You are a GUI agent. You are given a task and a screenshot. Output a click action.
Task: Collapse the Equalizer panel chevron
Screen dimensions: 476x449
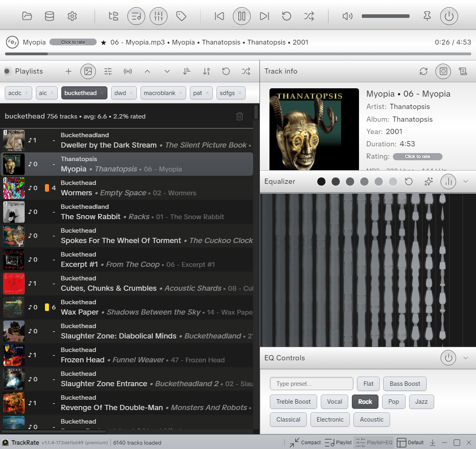tap(466, 182)
